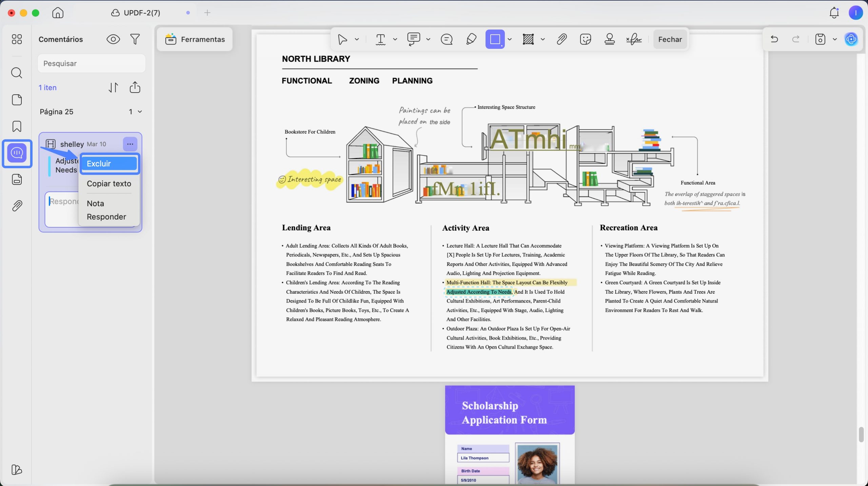Select the sticker tool icon
Image resolution: width=868 pixels, height=486 pixels.
click(x=586, y=39)
